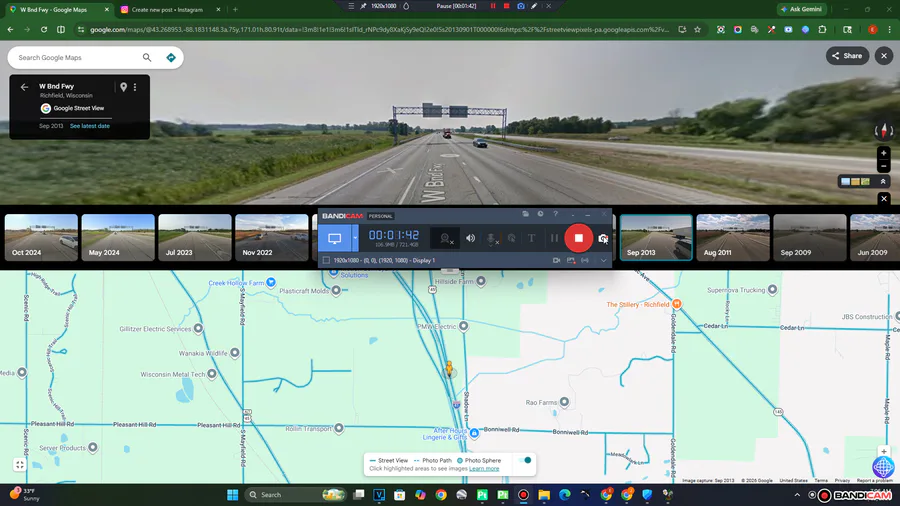Viewport: 900px width, 506px height.
Task: Click expand map fullscreen icon
Action: coord(20,465)
